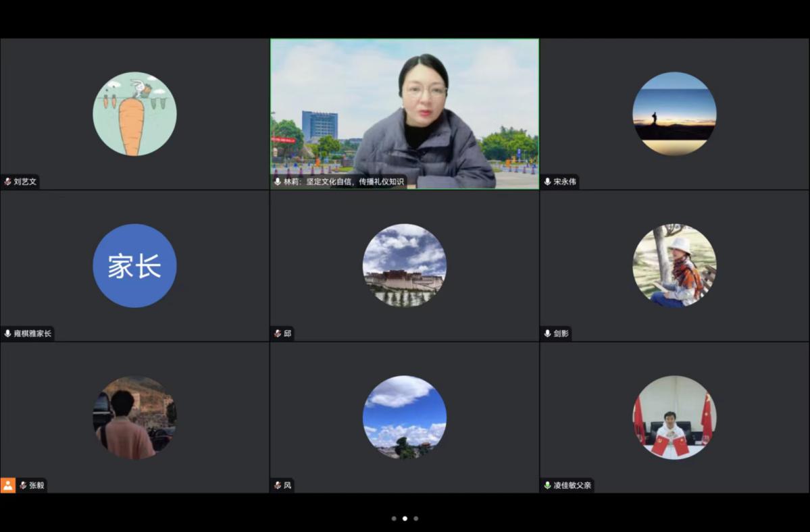
Task: Select the Potala Palace avatar of 邱
Action: tap(404, 266)
